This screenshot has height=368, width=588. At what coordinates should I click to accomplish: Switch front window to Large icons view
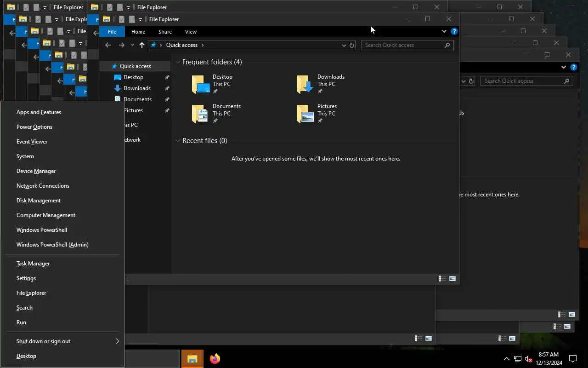coord(452,279)
